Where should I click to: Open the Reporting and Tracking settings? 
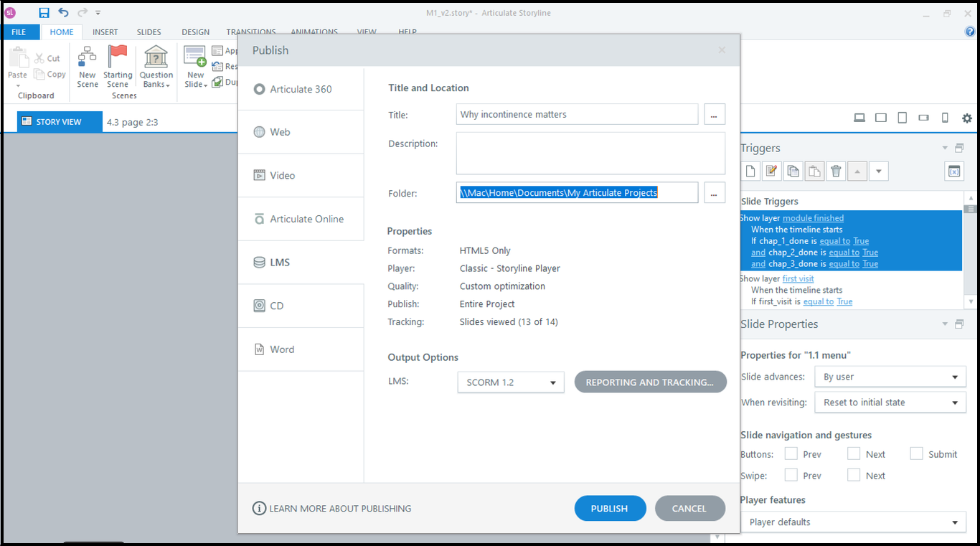pyautogui.click(x=650, y=382)
